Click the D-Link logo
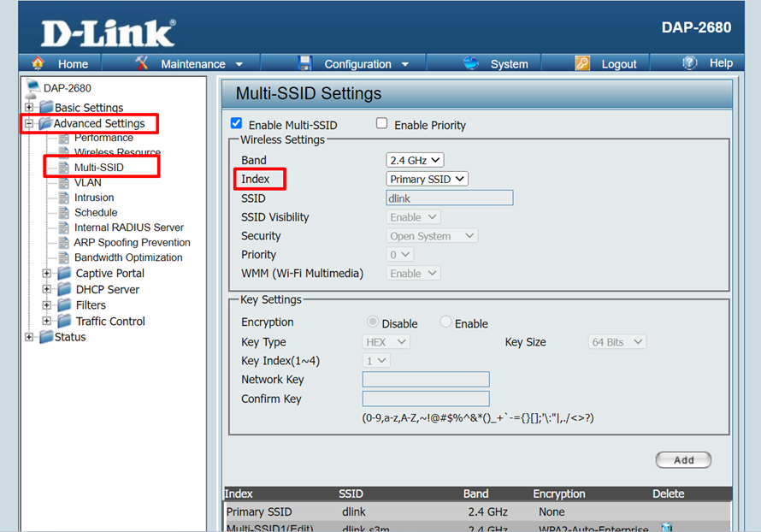This screenshot has width=761, height=532. pyautogui.click(x=109, y=33)
